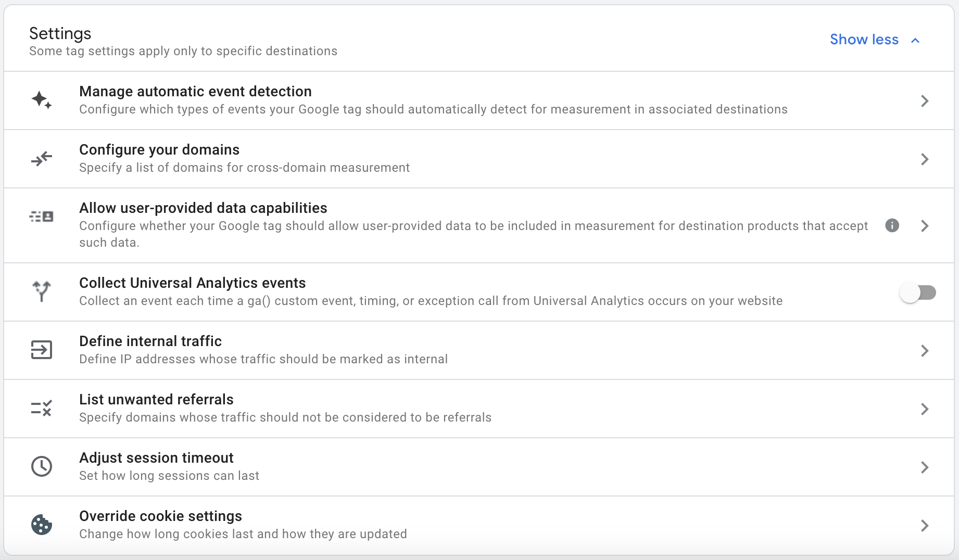Enable the Collect Universal Analytics events toggle
The image size is (959, 560).
point(918,292)
